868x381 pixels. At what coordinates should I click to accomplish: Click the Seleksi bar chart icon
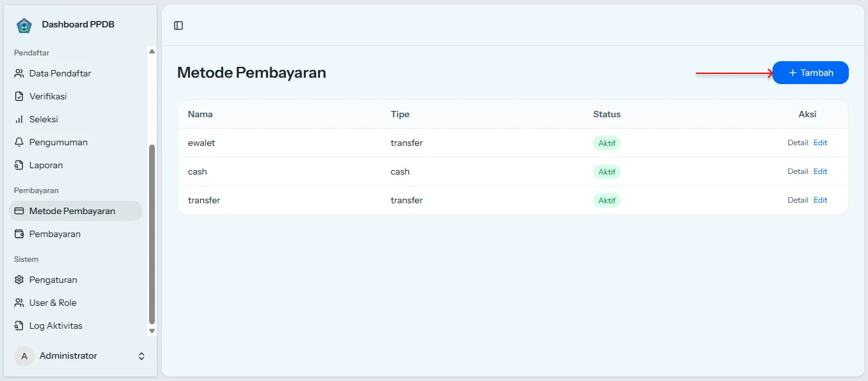click(x=19, y=119)
